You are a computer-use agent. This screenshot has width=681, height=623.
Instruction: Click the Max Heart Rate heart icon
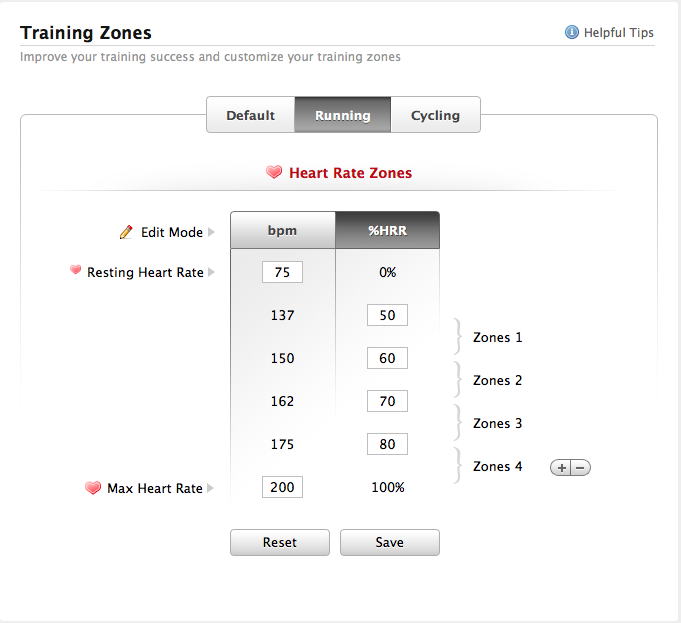(93, 488)
